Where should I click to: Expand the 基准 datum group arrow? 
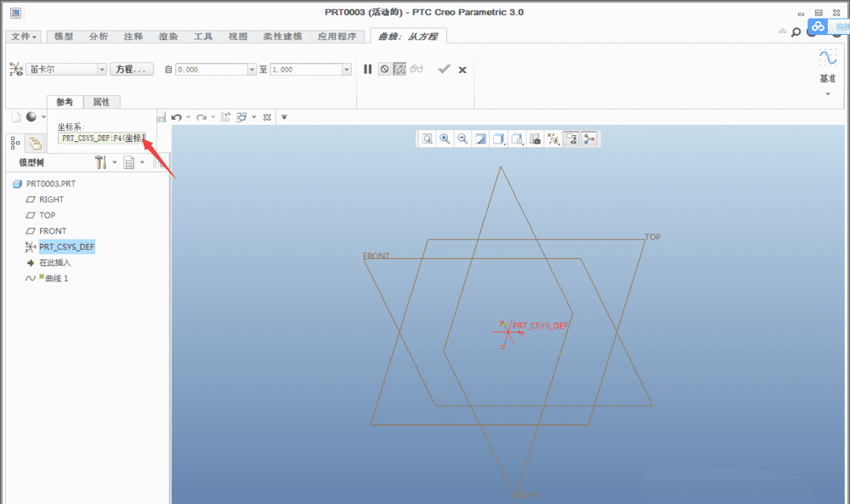828,93
